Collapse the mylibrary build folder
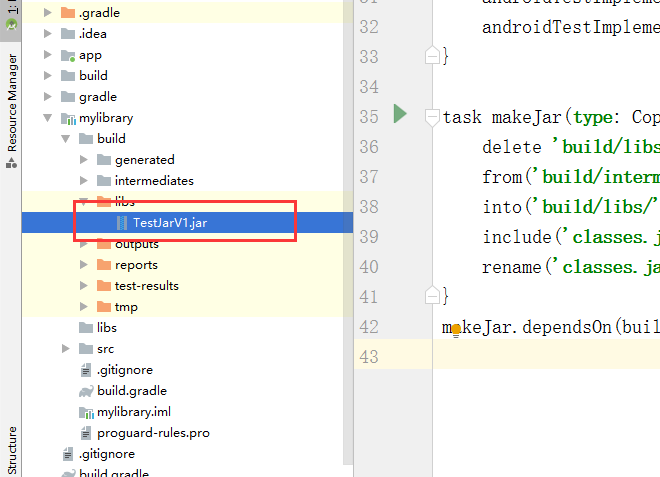The height and width of the screenshot is (477, 660). (66, 139)
